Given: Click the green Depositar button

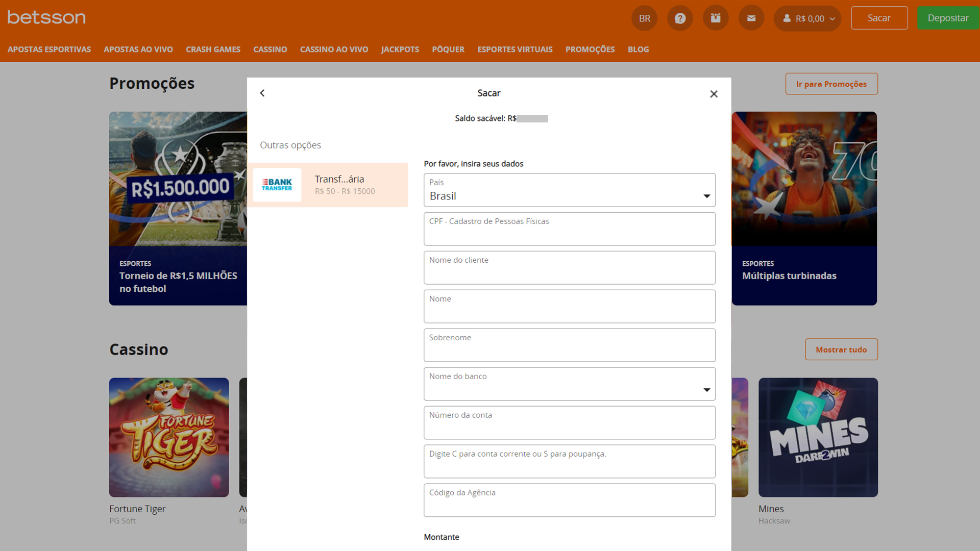Looking at the screenshot, I should 948,18.
